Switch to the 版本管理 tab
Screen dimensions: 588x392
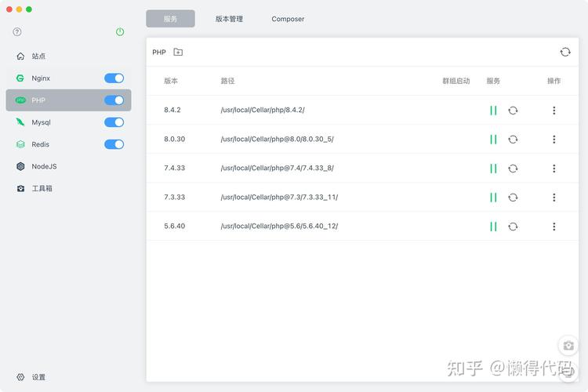[229, 19]
